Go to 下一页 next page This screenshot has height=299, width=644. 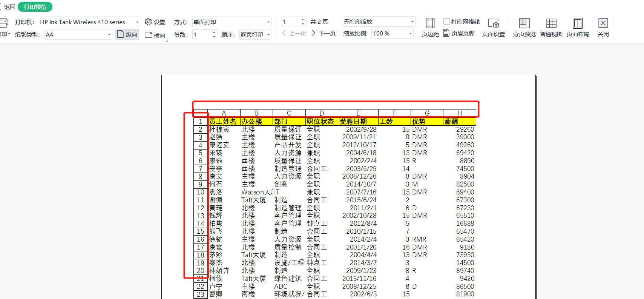point(324,33)
